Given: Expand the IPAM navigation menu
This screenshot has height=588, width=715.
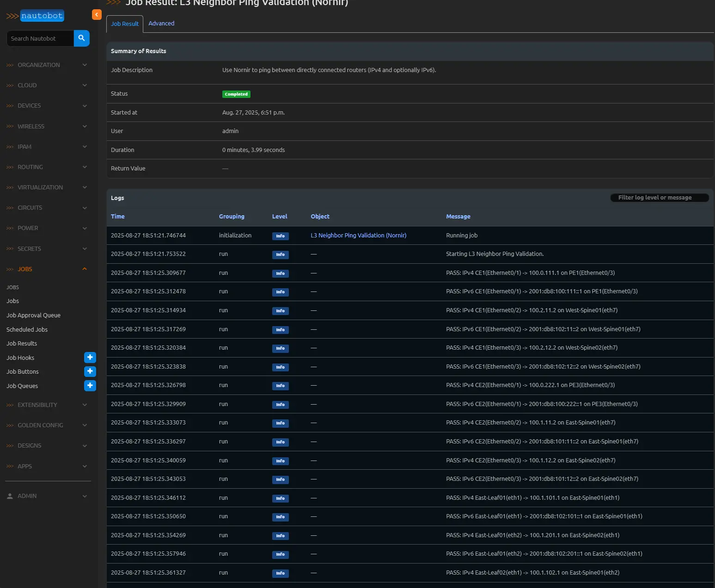Looking at the screenshot, I should [x=46, y=147].
